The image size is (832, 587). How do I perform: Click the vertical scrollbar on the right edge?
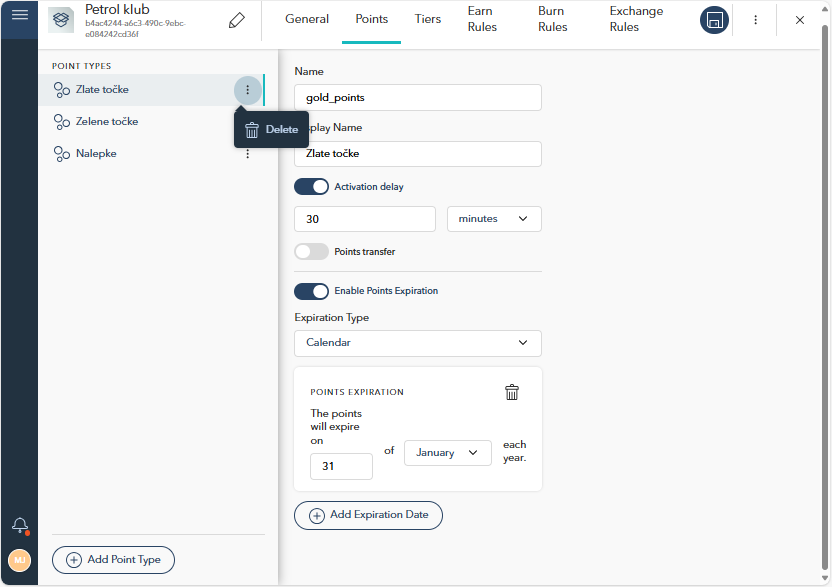click(825, 297)
